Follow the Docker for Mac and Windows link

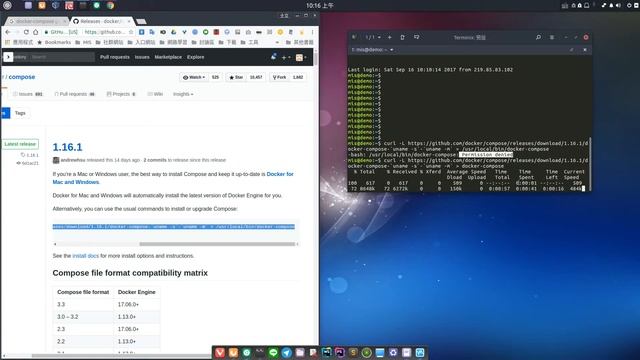tap(173, 178)
